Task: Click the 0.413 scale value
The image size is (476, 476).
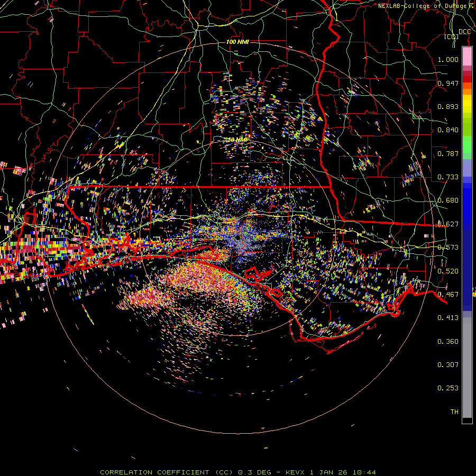Action: coord(448,317)
